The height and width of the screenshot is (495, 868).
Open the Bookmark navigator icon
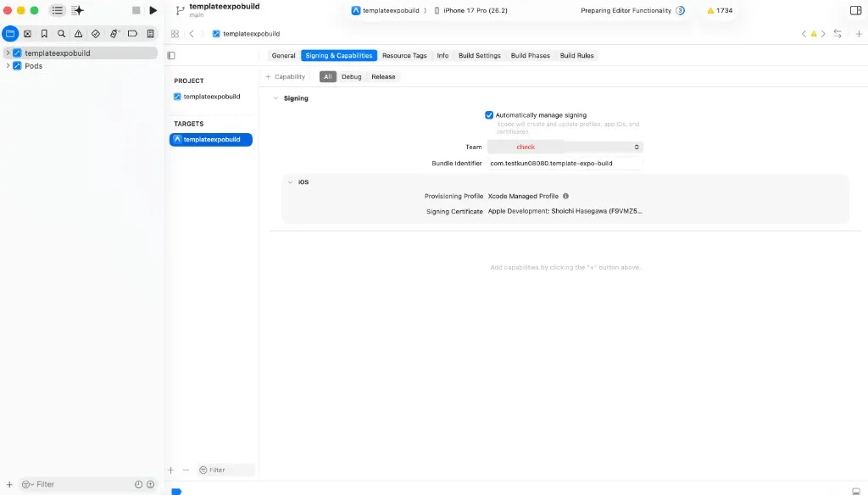pos(44,34)
